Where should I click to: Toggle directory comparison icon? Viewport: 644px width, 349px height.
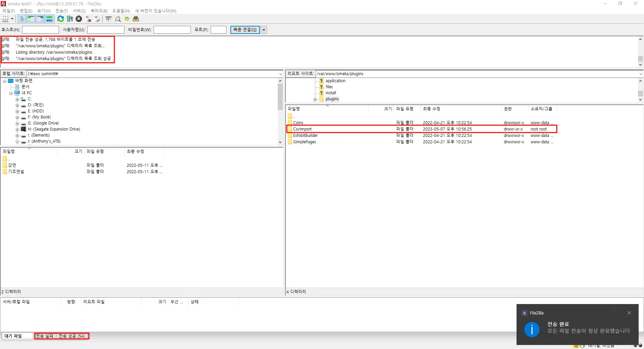[x=118, y=19]
